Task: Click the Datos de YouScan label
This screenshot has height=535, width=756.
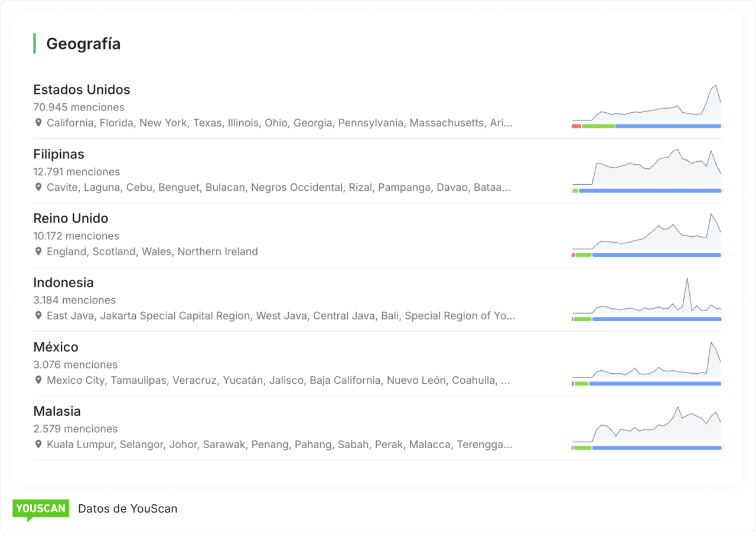Action: (x=127, y=508)
